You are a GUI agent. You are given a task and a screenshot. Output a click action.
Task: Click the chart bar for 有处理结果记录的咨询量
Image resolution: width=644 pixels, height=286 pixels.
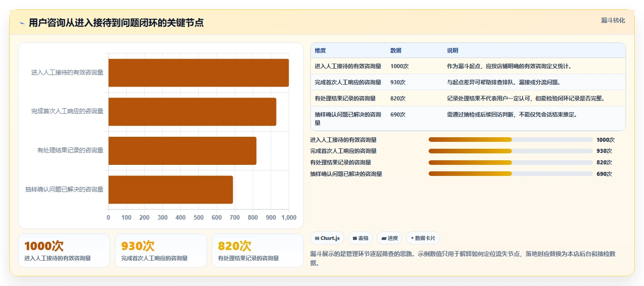[x=182, y=151]
